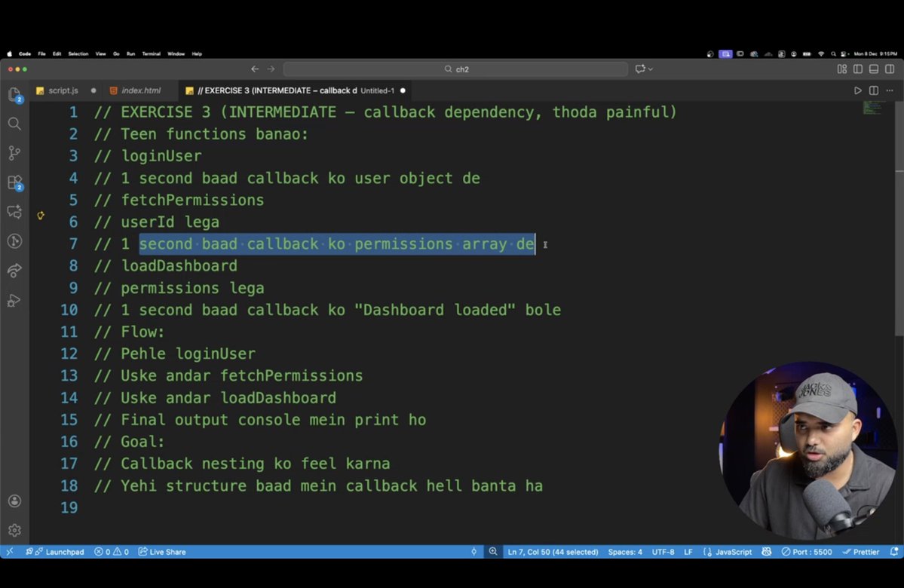Open the Explorer view in activity bar
904x588 pixels.
click(x=14, y=94)
